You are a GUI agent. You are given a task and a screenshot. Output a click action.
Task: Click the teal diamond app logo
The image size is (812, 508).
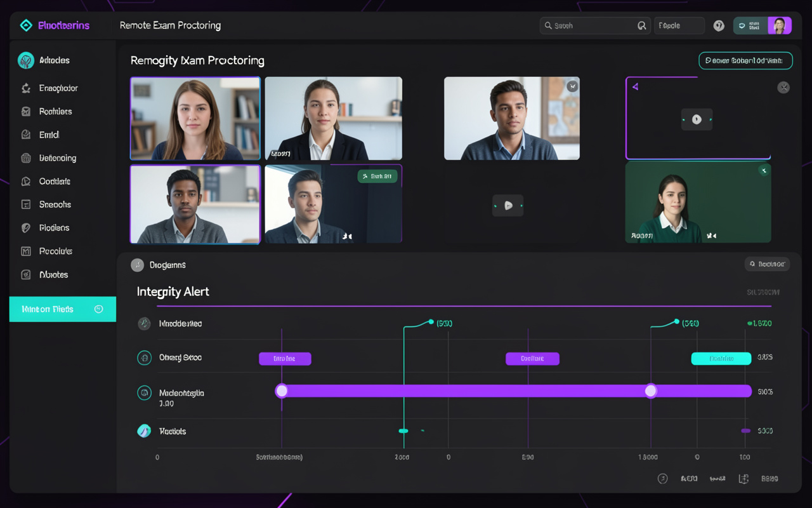point(26,25)
